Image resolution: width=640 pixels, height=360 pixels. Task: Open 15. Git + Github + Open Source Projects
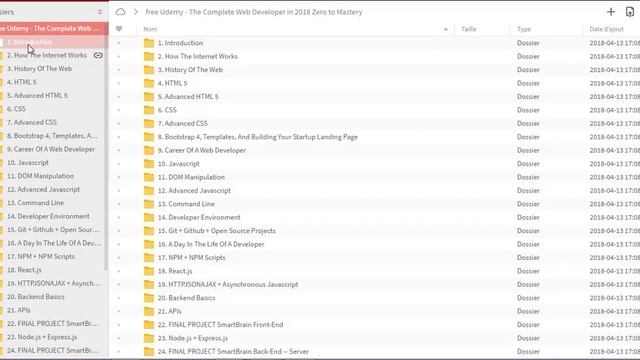[x=217, y=231]
